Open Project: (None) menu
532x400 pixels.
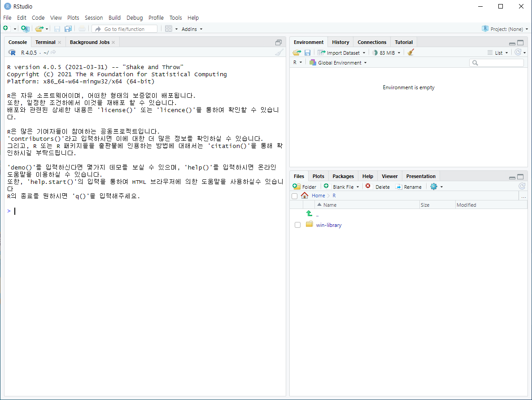[x=505, y=29]
